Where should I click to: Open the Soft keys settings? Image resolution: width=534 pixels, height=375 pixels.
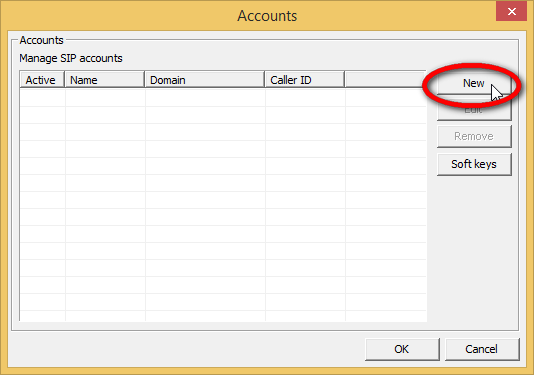click(474, 164)
